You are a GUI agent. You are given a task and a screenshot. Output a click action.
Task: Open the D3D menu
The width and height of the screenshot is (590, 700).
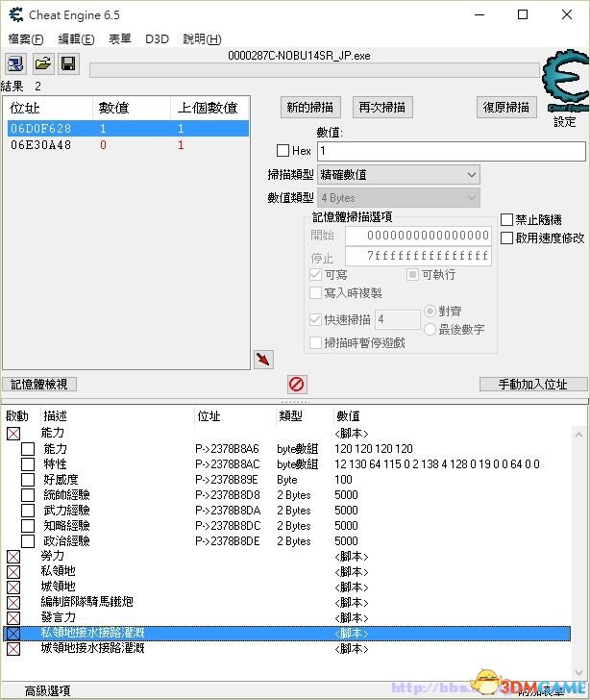pyautogui.click(x=157, y=39)
